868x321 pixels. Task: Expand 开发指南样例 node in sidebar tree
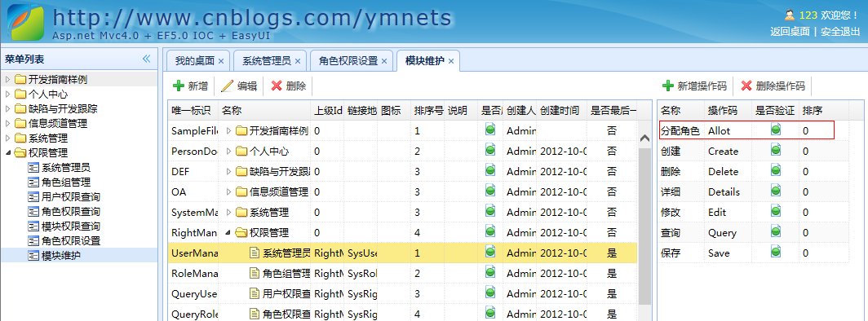[x=8, y=80]
